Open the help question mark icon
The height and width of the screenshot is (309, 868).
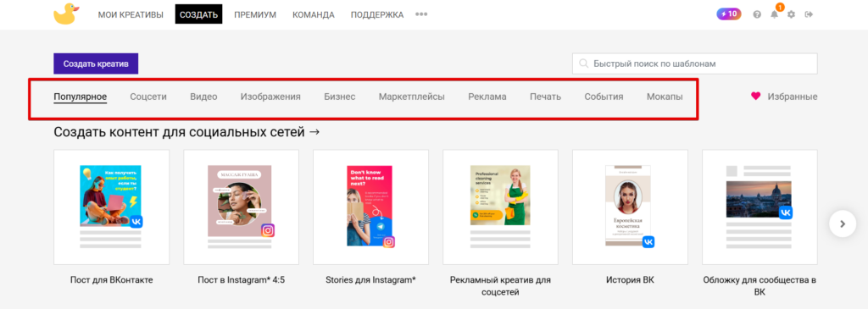pos(757,14)
